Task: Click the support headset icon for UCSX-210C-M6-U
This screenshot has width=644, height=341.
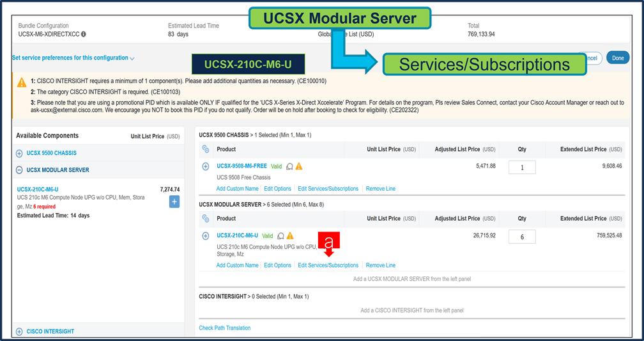Action: click(281, 236)
